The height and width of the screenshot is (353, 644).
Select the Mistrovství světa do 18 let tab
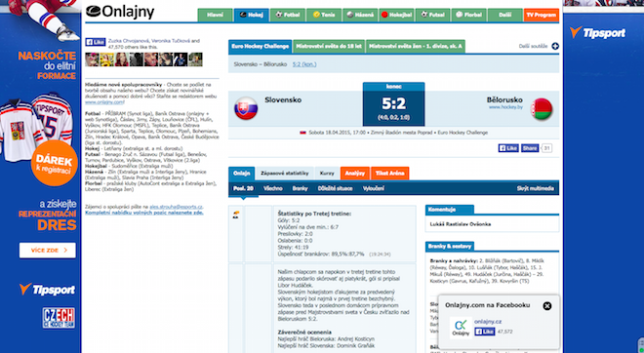tap(329, 47)
